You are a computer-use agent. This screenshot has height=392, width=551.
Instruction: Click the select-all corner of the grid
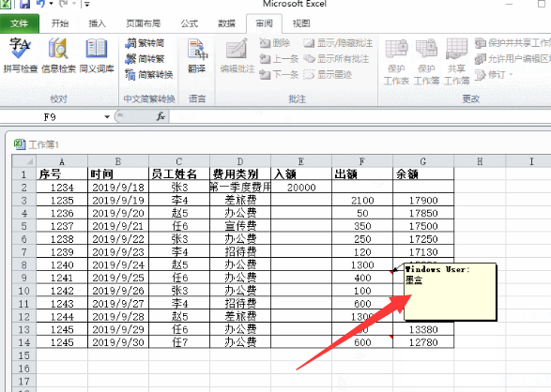(24, 161)
